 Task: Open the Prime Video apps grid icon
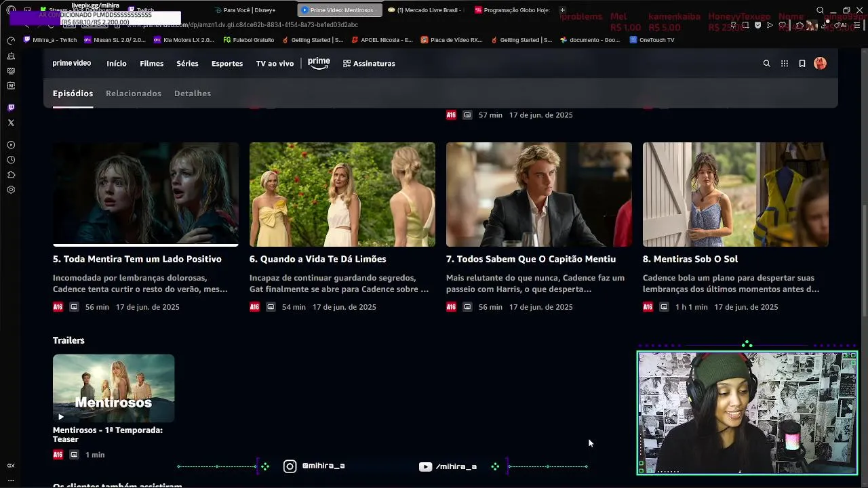point(785,64)
